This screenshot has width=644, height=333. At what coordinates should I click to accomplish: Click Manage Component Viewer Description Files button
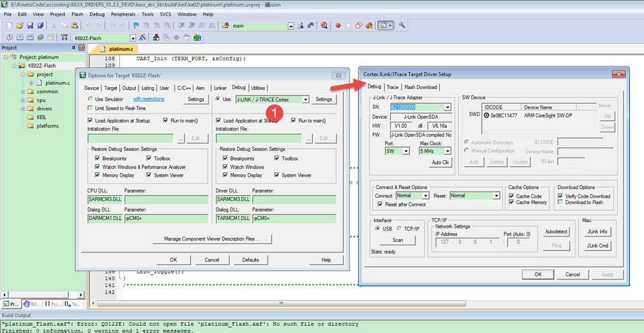point(212,239)
